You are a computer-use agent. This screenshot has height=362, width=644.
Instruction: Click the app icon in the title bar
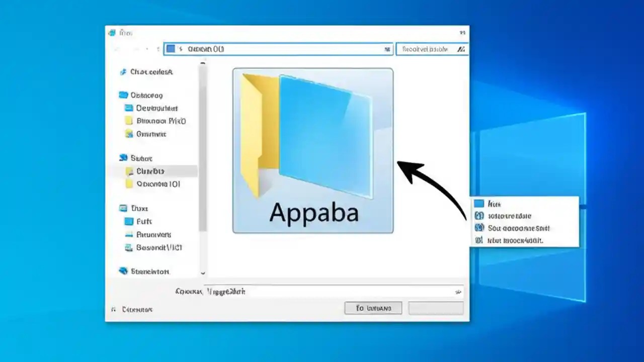click(x=112, y=33)
